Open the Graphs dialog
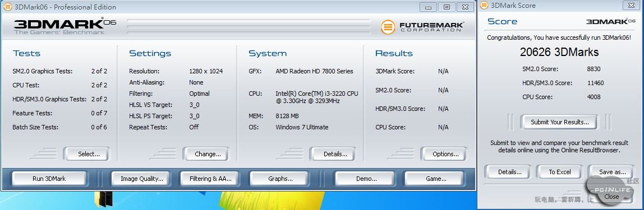Image resolution: width=644 pixels, height=210 pixels. coord(280,179)
